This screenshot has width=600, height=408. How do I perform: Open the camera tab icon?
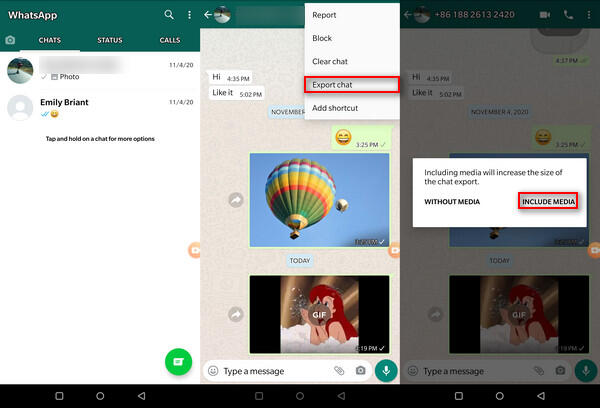pos(10,40)
